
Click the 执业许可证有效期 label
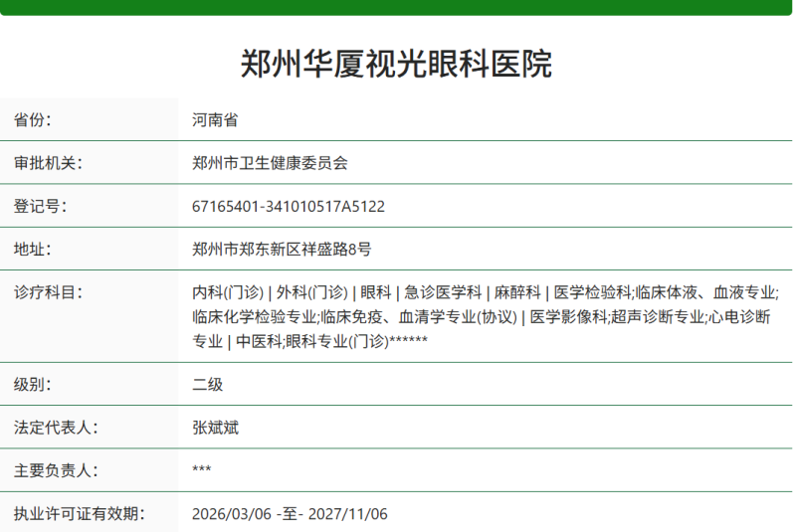(80, 514)
